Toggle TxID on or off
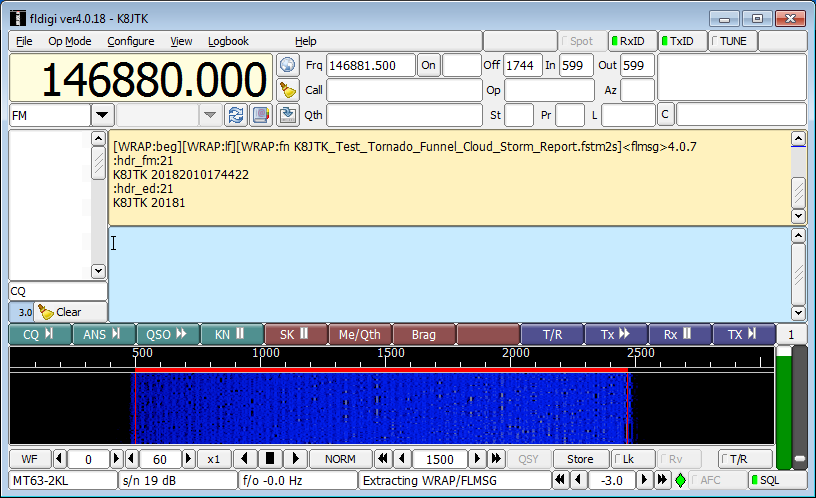 coord(681,41)
